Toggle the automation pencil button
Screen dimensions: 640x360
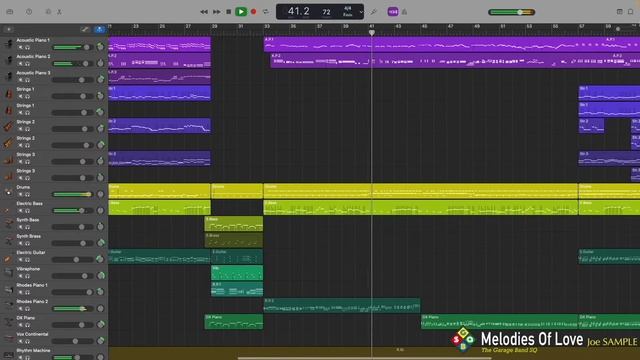coord(84,29)
